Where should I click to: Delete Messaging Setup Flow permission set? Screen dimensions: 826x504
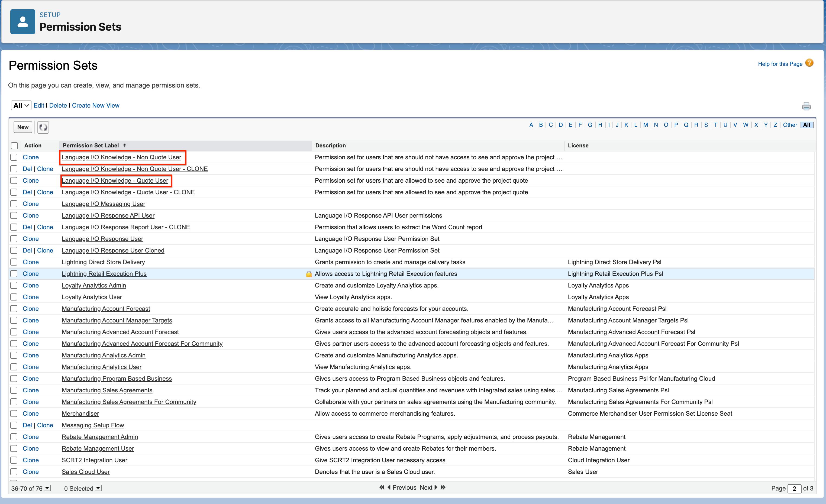27,425
